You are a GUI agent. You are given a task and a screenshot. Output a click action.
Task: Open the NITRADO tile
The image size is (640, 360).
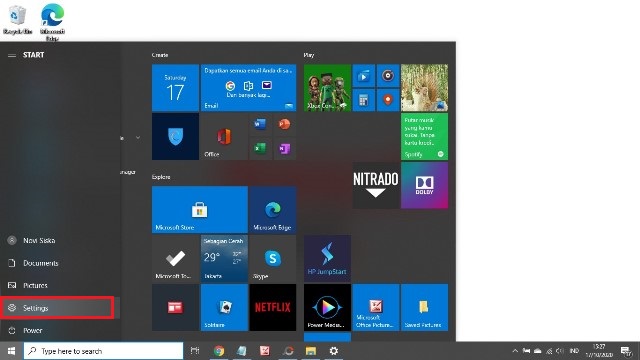point(376,185)
